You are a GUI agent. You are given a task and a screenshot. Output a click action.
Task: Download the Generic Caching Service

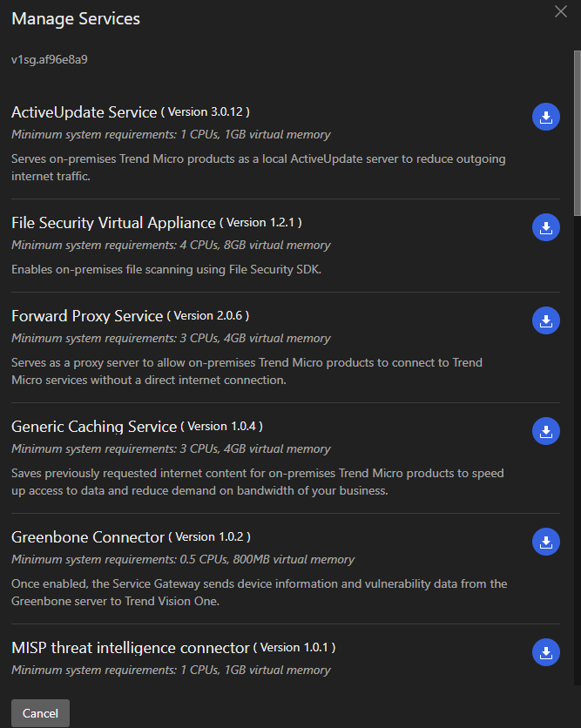pyautogui.click(x=545, y=431)
